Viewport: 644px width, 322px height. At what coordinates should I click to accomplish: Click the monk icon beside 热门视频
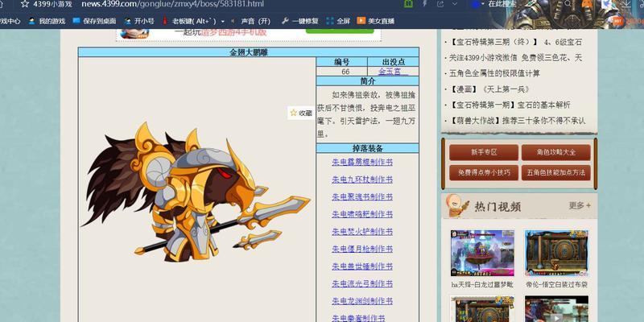[x=457, y=205]
